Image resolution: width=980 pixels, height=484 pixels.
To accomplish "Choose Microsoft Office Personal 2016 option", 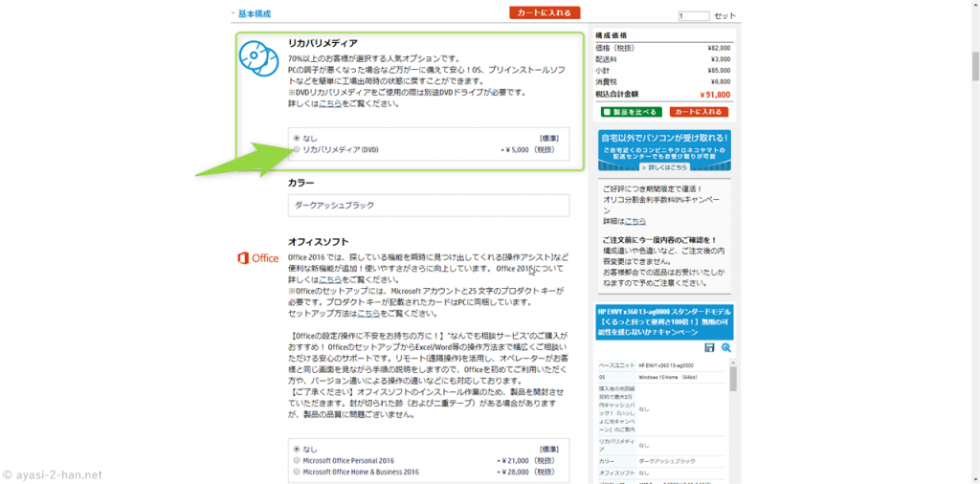I will tap(298, 460).
